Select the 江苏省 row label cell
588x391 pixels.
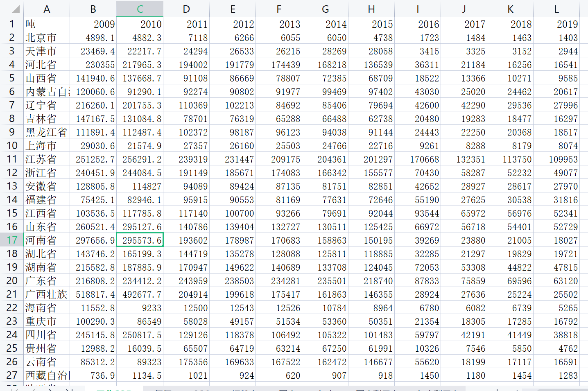coord(47,159)
